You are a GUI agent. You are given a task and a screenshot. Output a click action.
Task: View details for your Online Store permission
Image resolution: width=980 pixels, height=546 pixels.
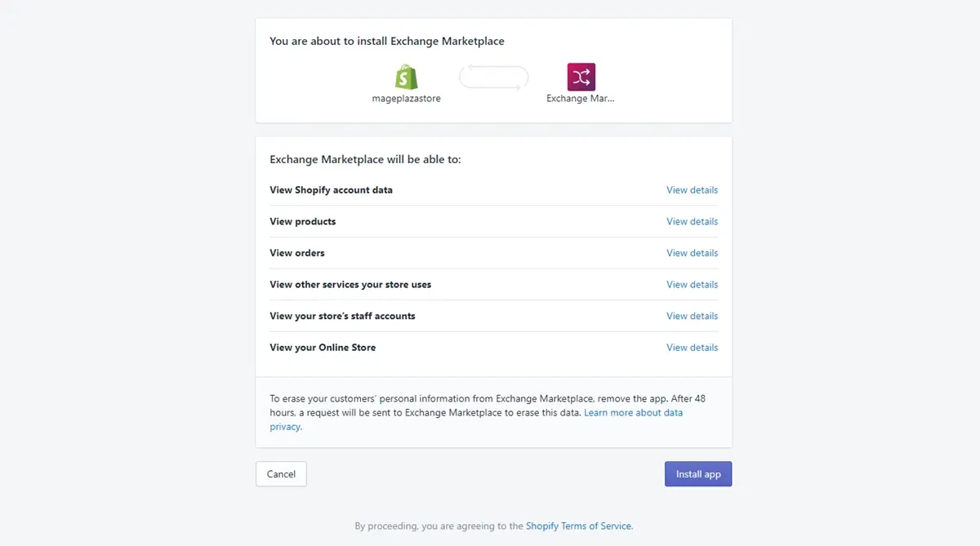tap(692, 347)
